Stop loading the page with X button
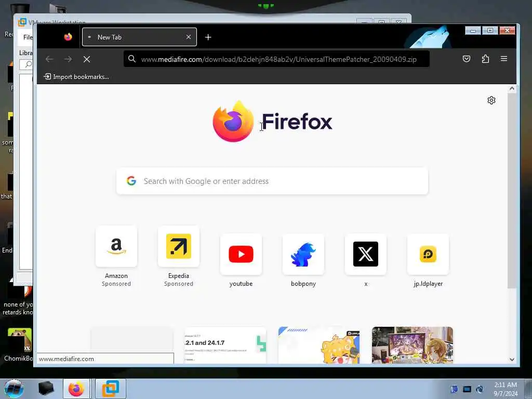This screenshot has width=532, height=399. (x=87, y=59)
